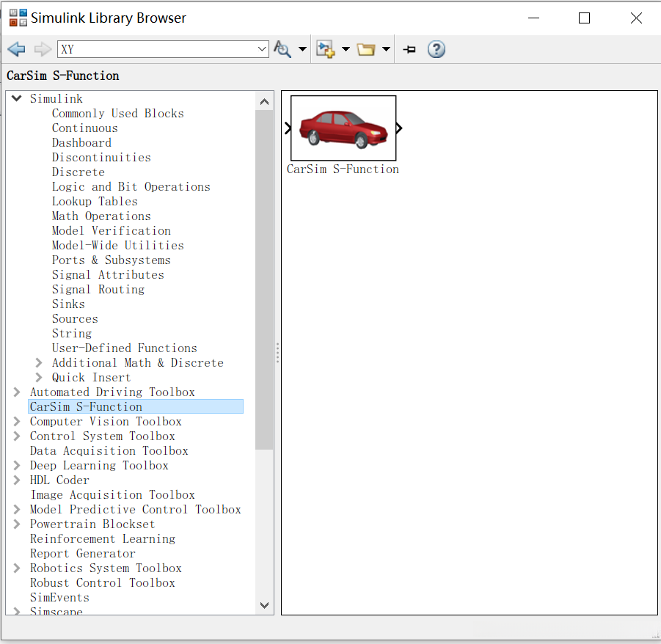Expand the Quick Insert node
Viewport: 661px width, 644px height.
(x=39, y=377)
